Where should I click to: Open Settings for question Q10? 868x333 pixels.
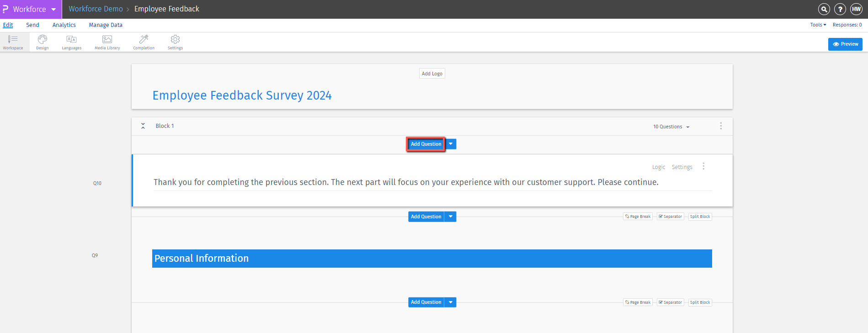[682, 167]
